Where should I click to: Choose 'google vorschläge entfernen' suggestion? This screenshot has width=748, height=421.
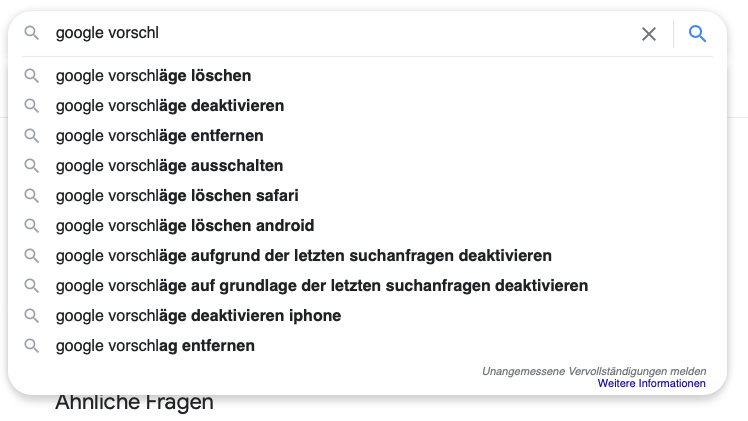367,136
